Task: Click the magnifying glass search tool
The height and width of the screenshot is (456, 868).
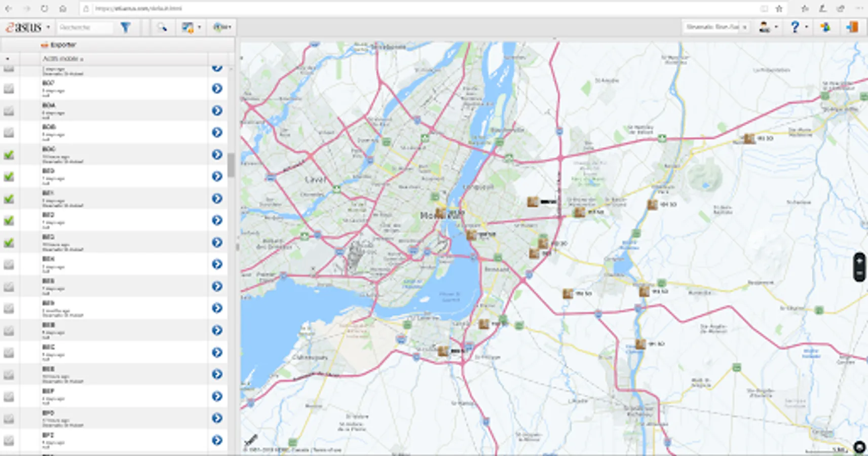Action: pyautogui.click(x=162, y=27)
